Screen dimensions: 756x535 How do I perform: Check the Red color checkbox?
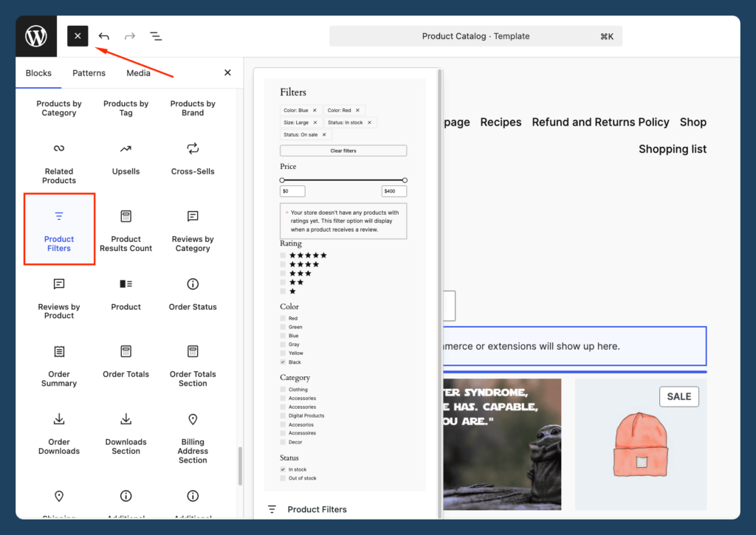pyautogui.click(x=283, y=318)
